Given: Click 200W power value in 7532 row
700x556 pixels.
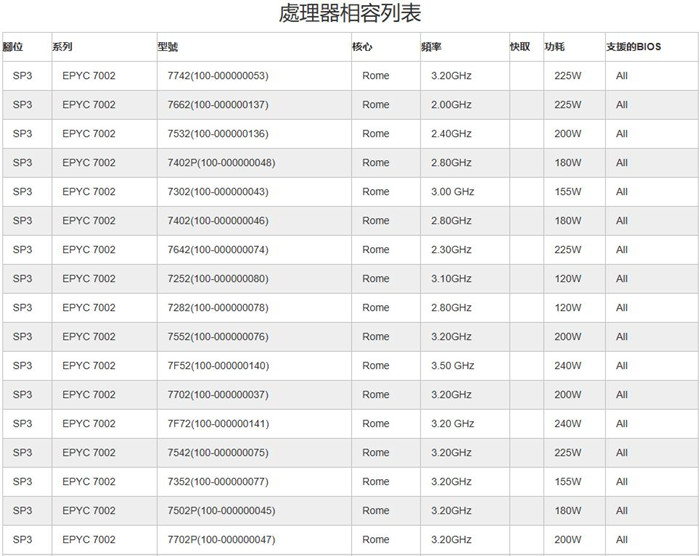Looking at the screenshot, I should (568, 134).
